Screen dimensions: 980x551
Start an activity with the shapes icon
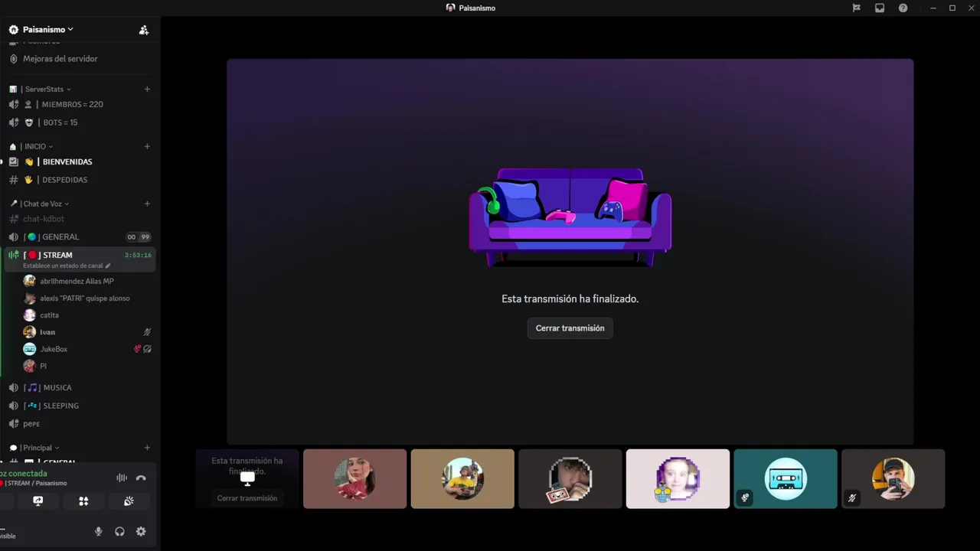[83, 501]
